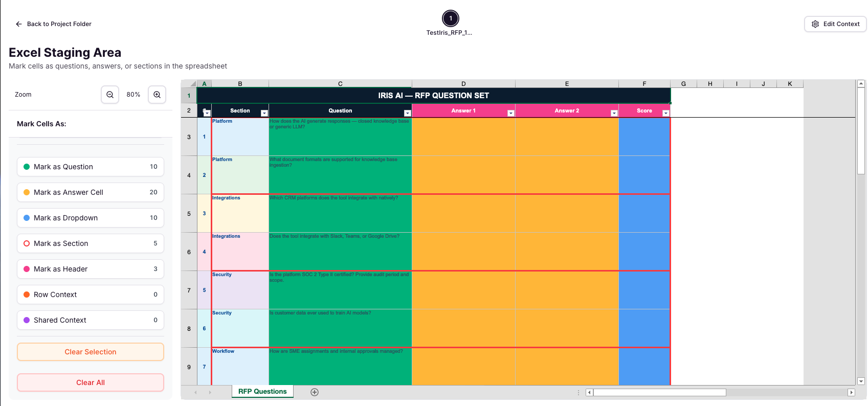Open the Edit Context settings
The width and height of the screenshot is (868, 406).
835,24
